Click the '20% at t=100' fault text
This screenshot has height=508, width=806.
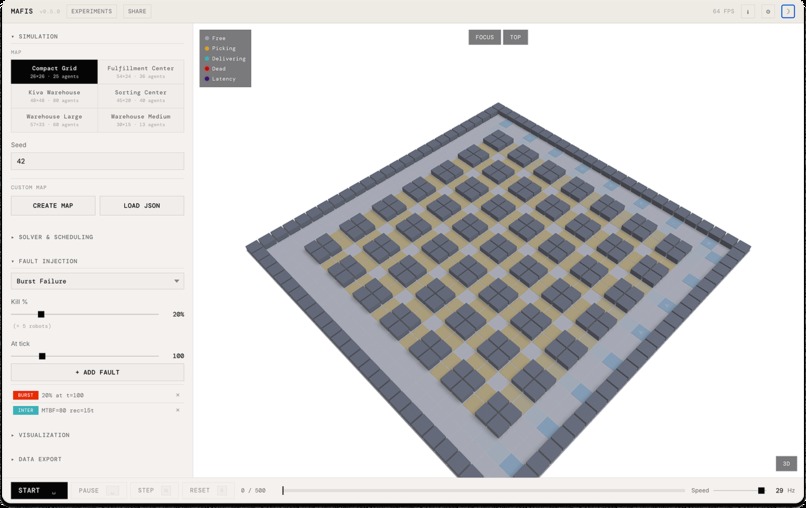pos(63,395)
